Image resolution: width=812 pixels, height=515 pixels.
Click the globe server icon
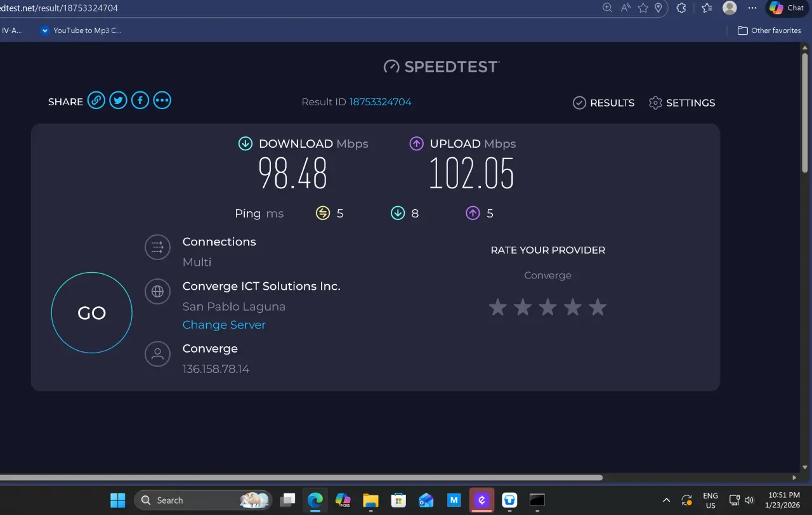pyautogui.click(x=157, y=292)
